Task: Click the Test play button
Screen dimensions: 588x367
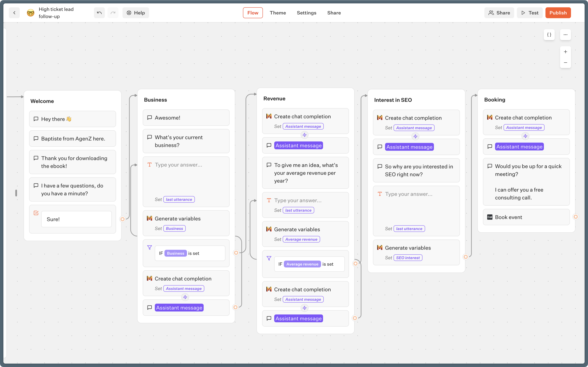Action: [529, 13]
